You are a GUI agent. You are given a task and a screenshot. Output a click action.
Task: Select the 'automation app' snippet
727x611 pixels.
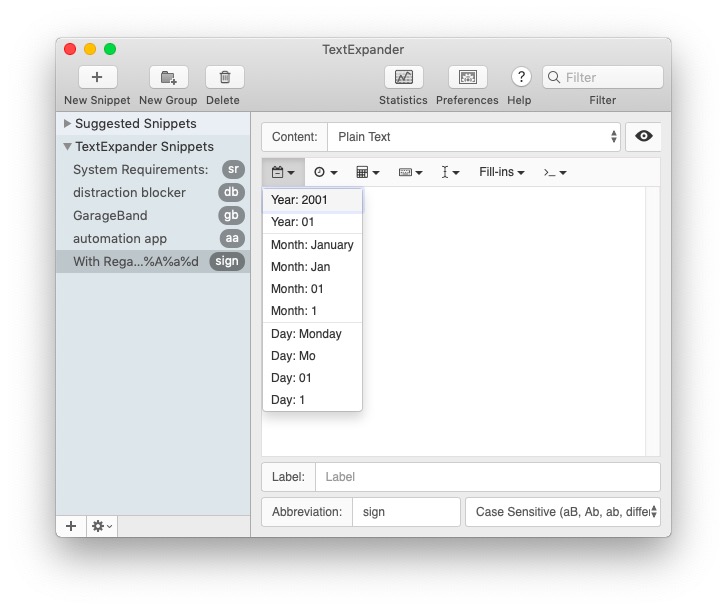(x=153, y=238)
